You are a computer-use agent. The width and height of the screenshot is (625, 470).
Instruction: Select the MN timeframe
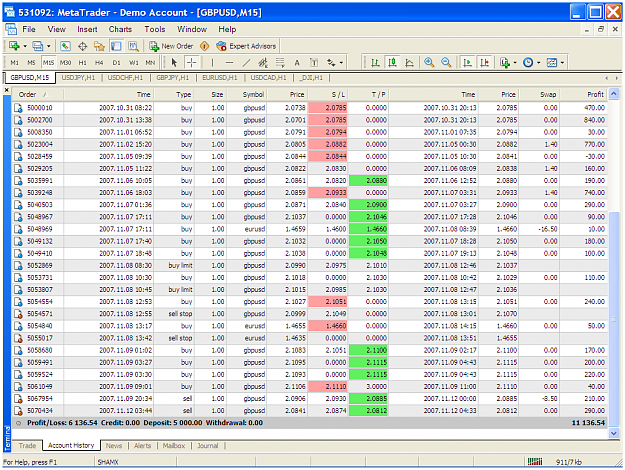point(150,63)
